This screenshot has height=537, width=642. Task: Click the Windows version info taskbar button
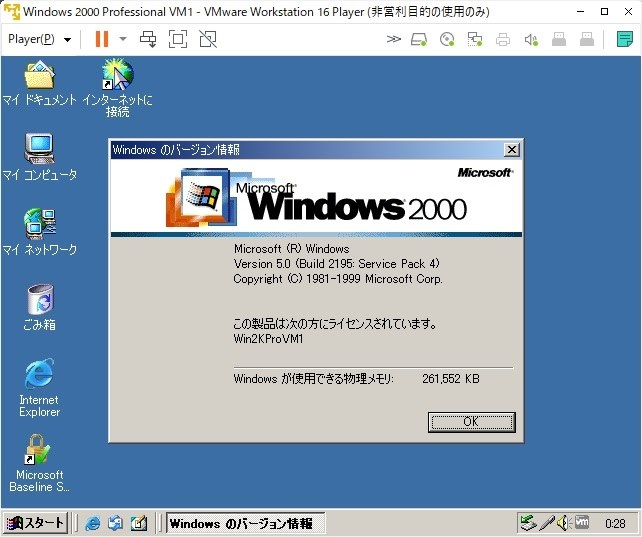tap(246, 523)
